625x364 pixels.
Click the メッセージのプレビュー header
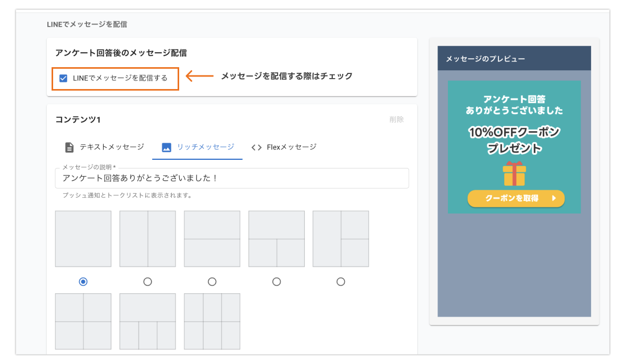pyautogui.click(x=514, y=58)
